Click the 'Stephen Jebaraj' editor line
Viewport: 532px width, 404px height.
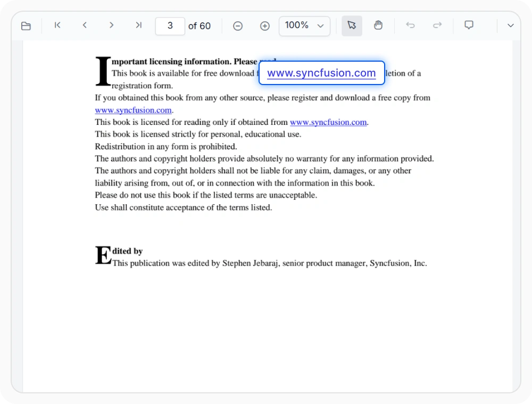(270, 263)
